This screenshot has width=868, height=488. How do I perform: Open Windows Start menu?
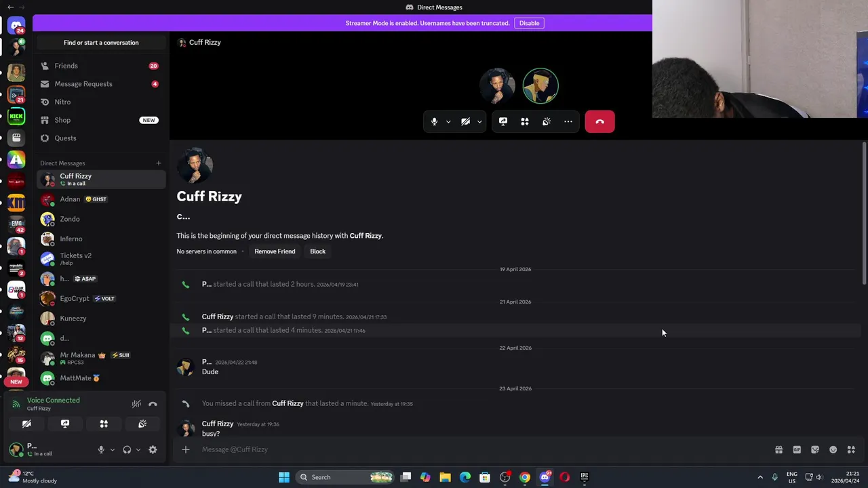click(284, 477)
